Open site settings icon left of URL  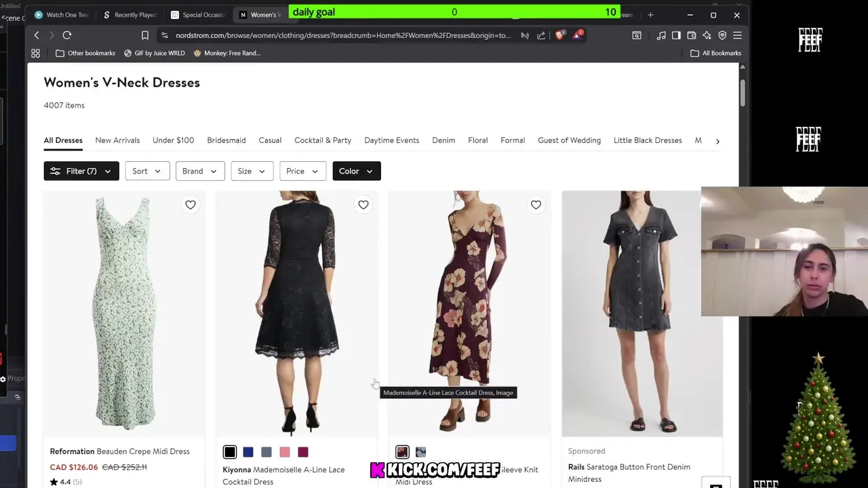tap(165, 35)
